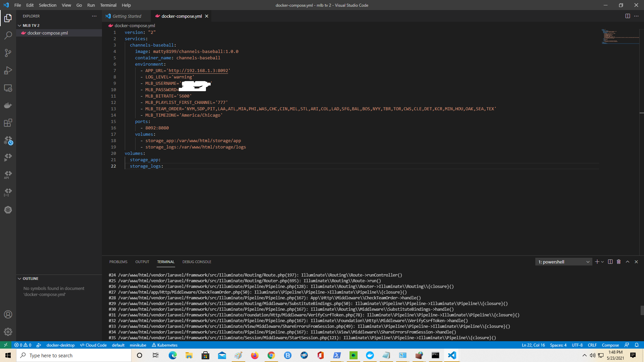Open the powershell terminal selector dropdown

(x=564, y=262)
